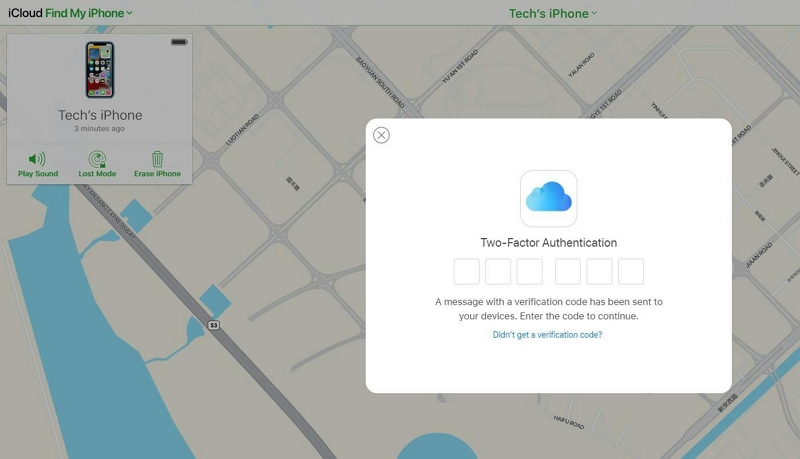Click the fourth verification code digit box
800x459 pixels.
(x=568, y=271)
